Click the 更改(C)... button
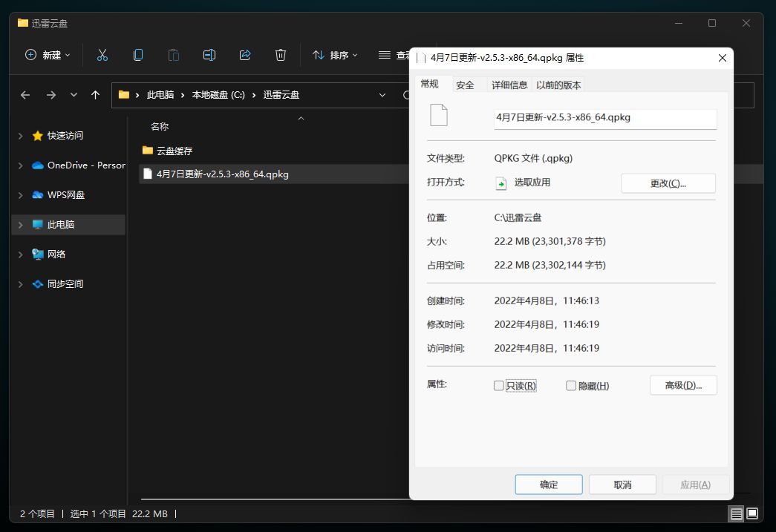 668,183
